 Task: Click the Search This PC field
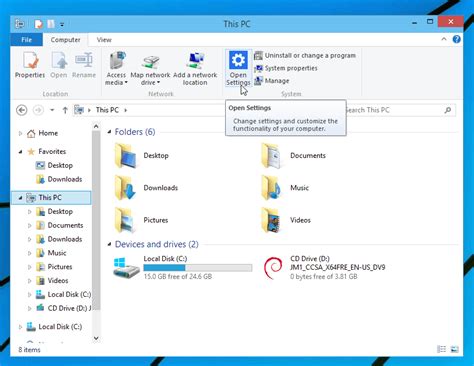coord(400,110)
